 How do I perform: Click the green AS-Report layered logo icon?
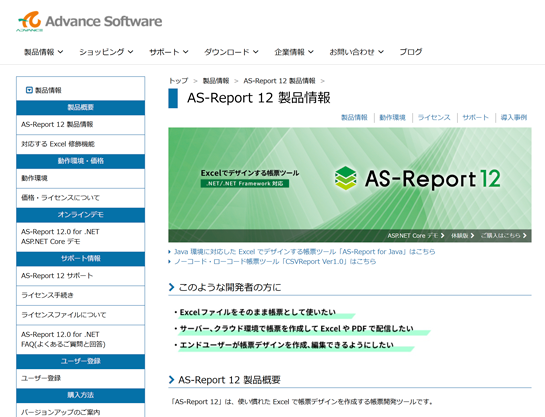point(345,178)
